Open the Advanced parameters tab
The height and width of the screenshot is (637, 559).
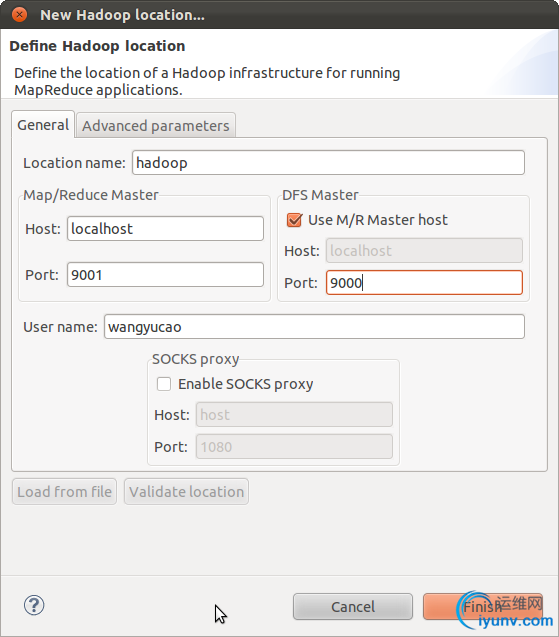tap(156, 126)
